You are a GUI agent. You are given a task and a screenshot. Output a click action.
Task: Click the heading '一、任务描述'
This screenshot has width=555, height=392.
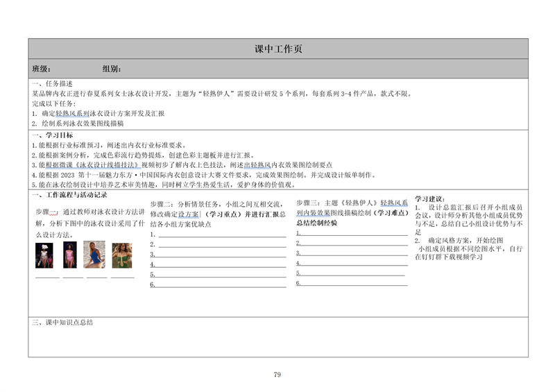tap(53, 83)
